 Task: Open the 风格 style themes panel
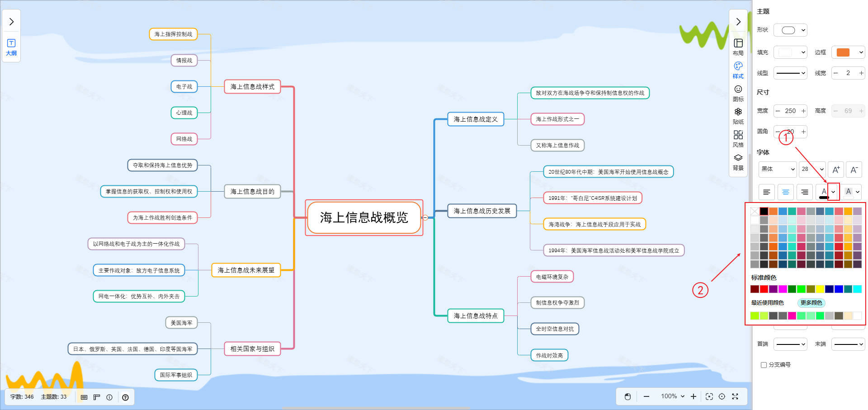click(x=738, y=138)
